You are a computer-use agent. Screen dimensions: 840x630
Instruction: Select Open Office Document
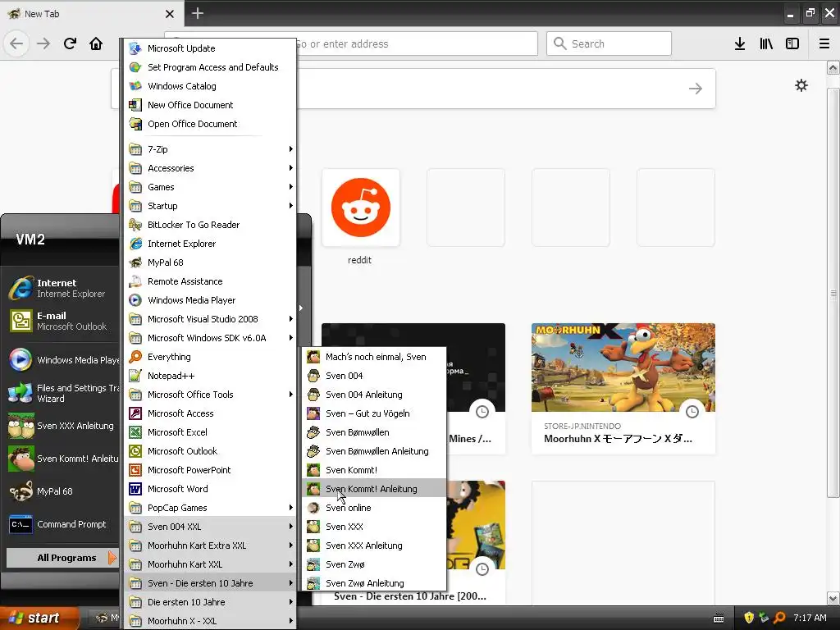(210, 124)
